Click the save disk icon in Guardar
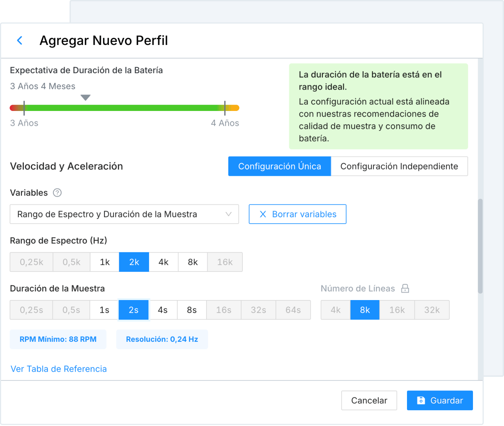This screenshot has width=504, height=426. pos(421,400)
